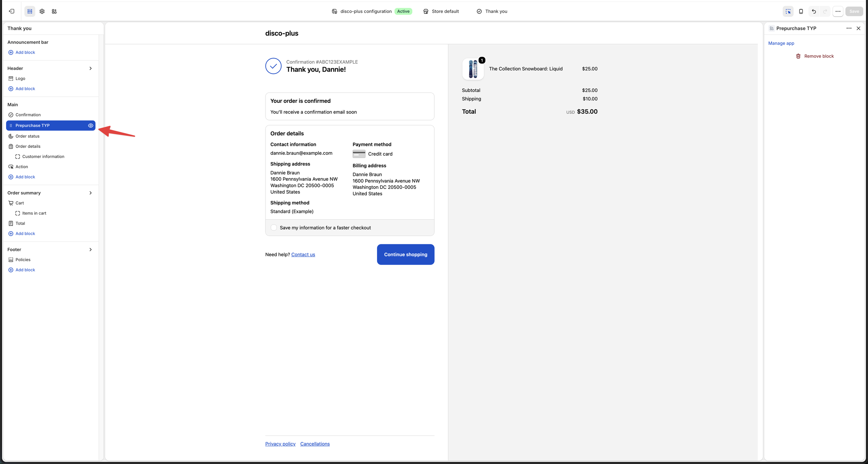Toggle the inspector selection icon

788,11
